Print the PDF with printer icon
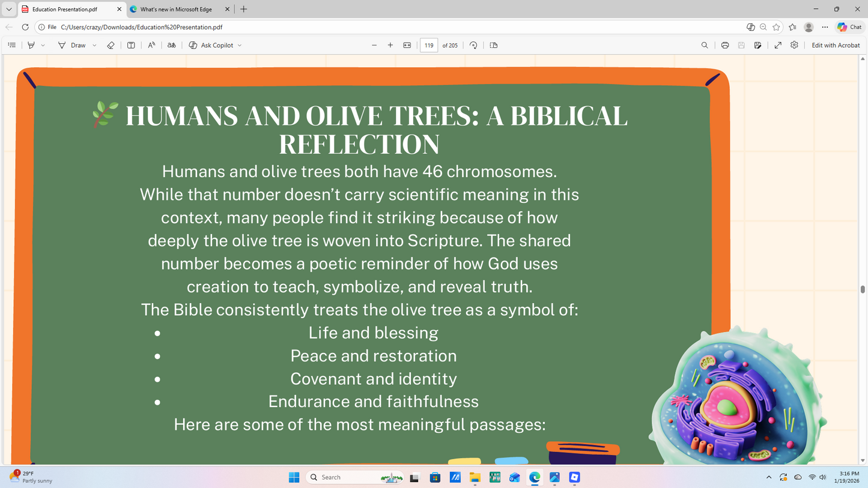 coord(725,45)
